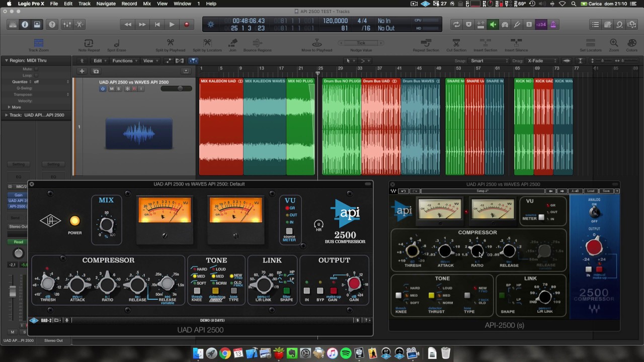Collapse the Region: MIDI Thru disclosure triangle
Screen dimensions: 644x362
click(7, 61)
